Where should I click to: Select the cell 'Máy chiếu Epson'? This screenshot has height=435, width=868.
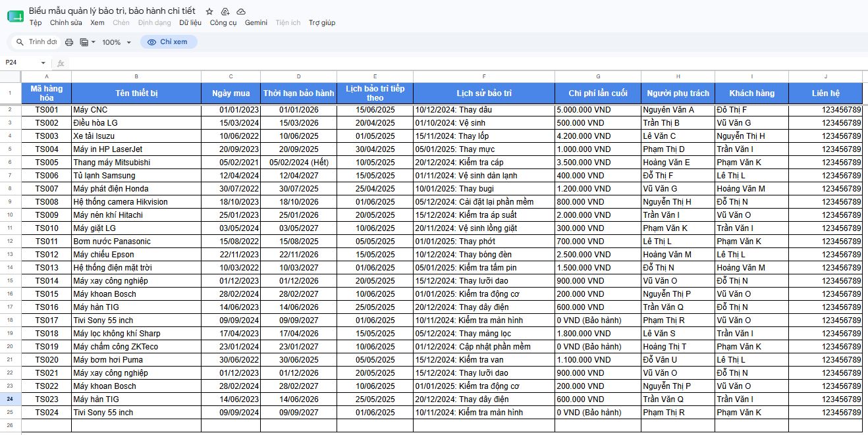(x=136, y=255)
